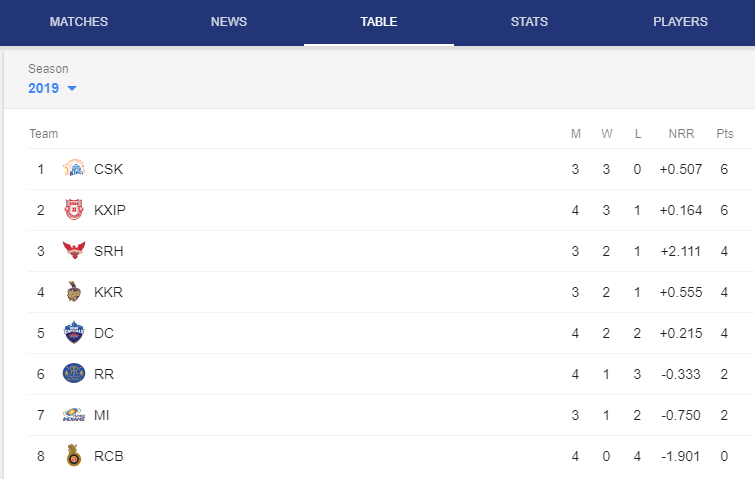
Task: Switch to the MATCHES tab
Action: pos(78,22)
